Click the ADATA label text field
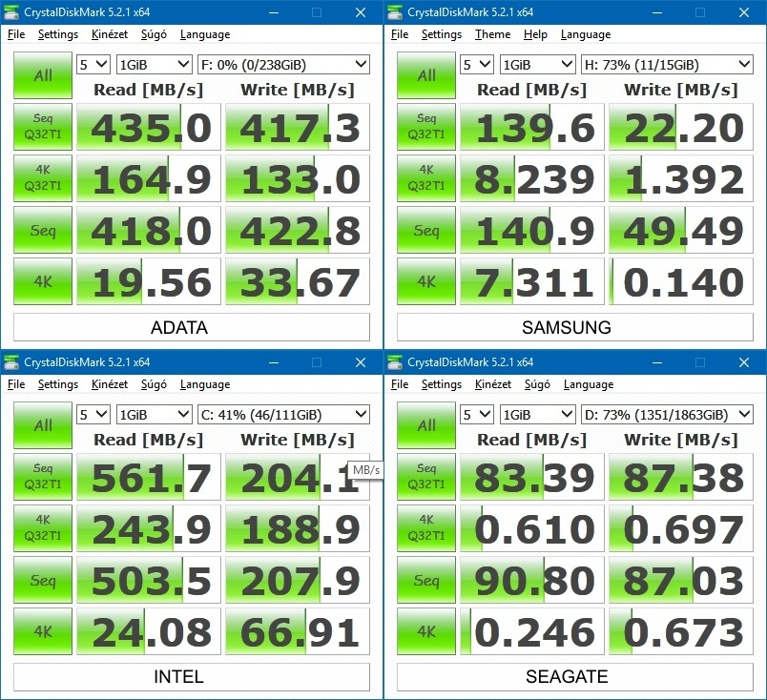 (x=192, y=327)
